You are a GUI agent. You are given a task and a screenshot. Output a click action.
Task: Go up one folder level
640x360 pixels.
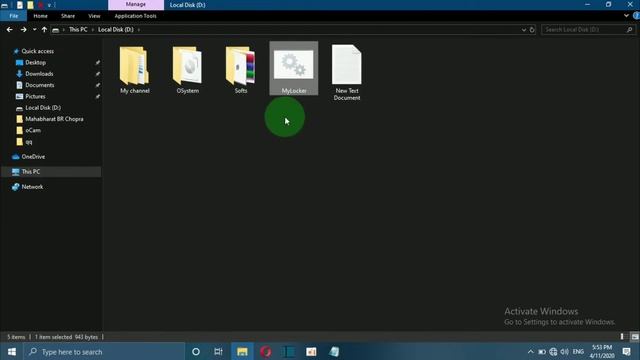click(44, 29)
